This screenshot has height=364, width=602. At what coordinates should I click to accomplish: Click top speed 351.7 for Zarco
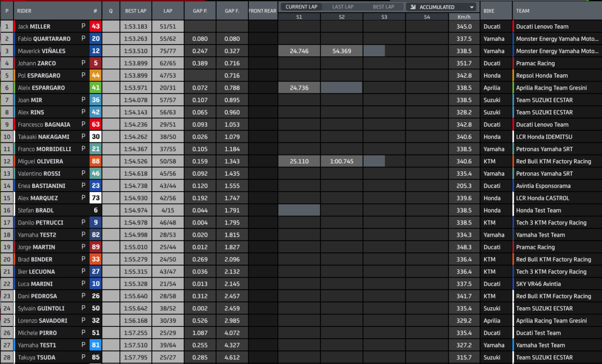click(x=464, y=63)
